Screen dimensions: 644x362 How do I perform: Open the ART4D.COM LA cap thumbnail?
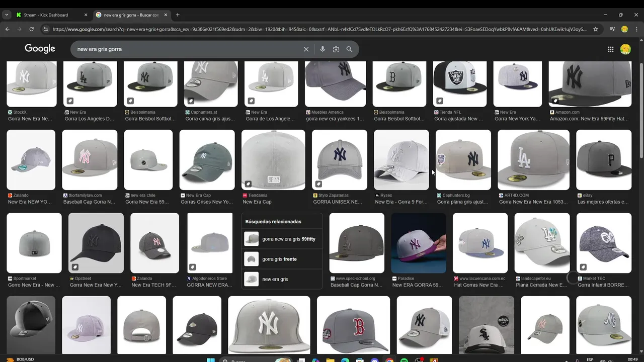tap(533, 160)
